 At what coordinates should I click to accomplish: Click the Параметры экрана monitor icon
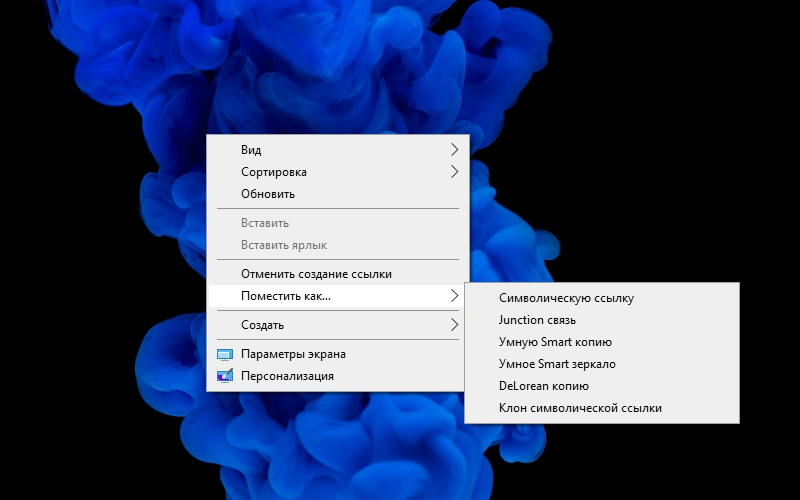point(225,355)
